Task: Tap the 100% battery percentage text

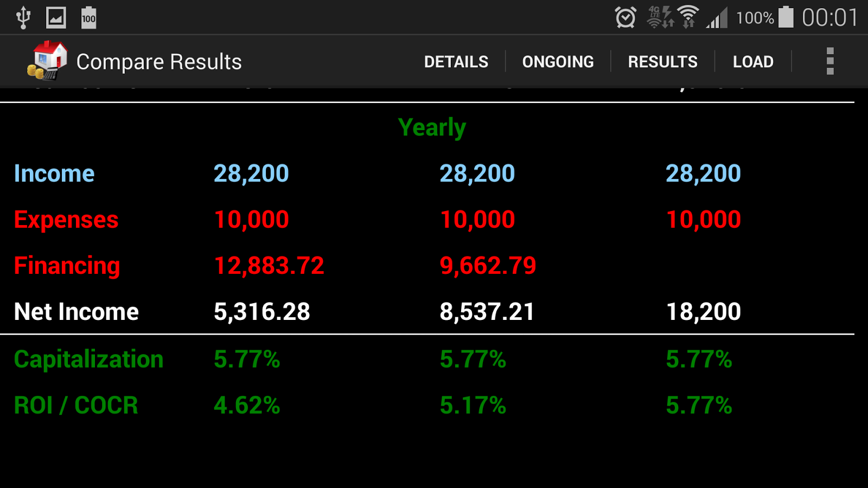Action: point(755,18)
